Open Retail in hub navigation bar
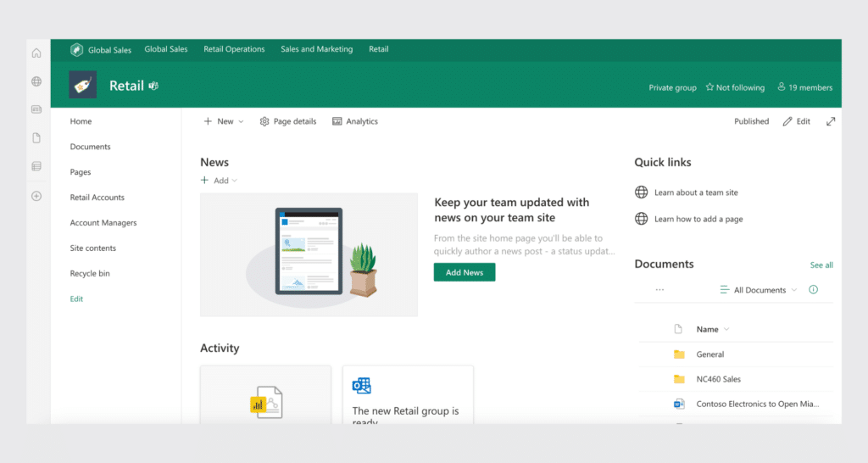This screenshot has height=463, width=868. (x=379, y=49)
